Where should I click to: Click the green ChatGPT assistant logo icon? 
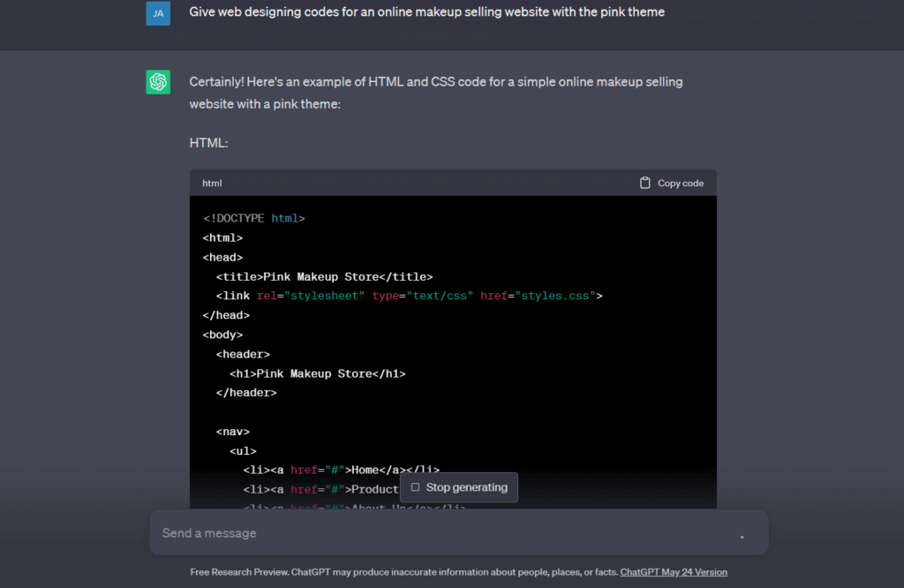(157, 81)
